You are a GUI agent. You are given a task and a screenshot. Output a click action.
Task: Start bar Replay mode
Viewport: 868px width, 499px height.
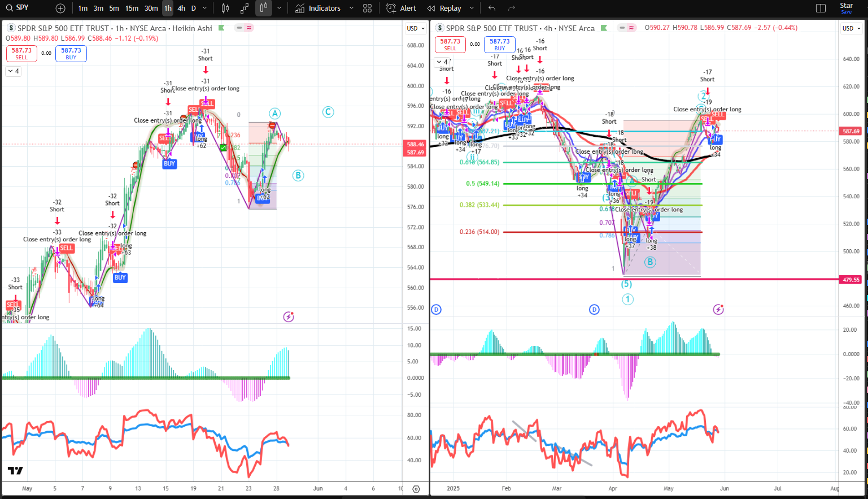(x=444, y=8)
